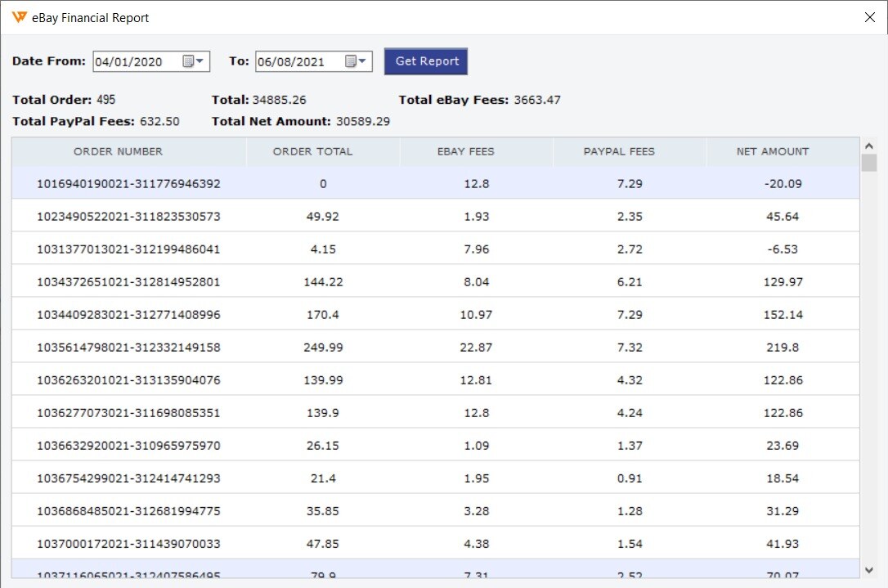Click Total PayPal Fees value 632.50
Image resolution: width=888 pixels, height=588 pixels.
click(159, 121)
